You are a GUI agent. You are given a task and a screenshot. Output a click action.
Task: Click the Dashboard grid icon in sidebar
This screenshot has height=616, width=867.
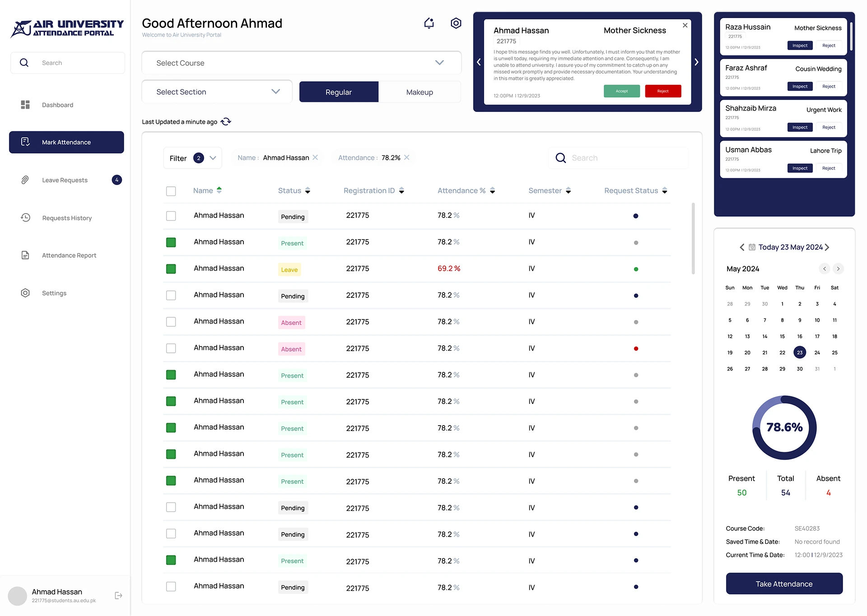point(25,105)
